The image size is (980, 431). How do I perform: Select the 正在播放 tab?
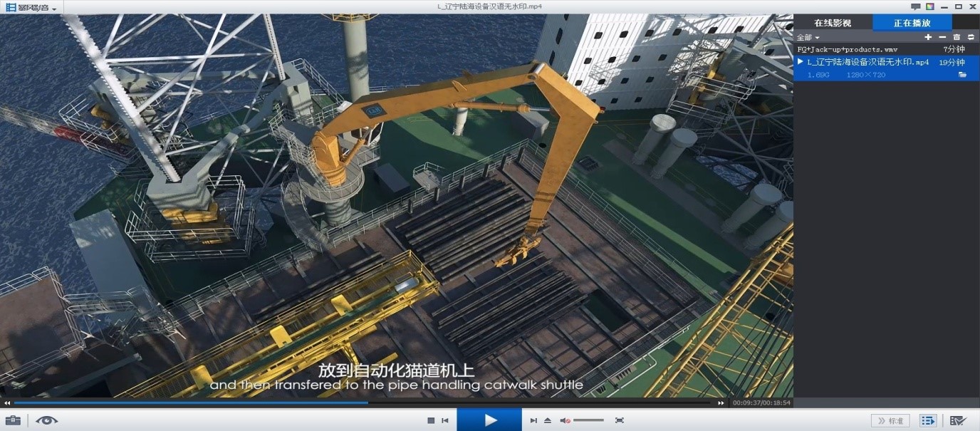912,23
